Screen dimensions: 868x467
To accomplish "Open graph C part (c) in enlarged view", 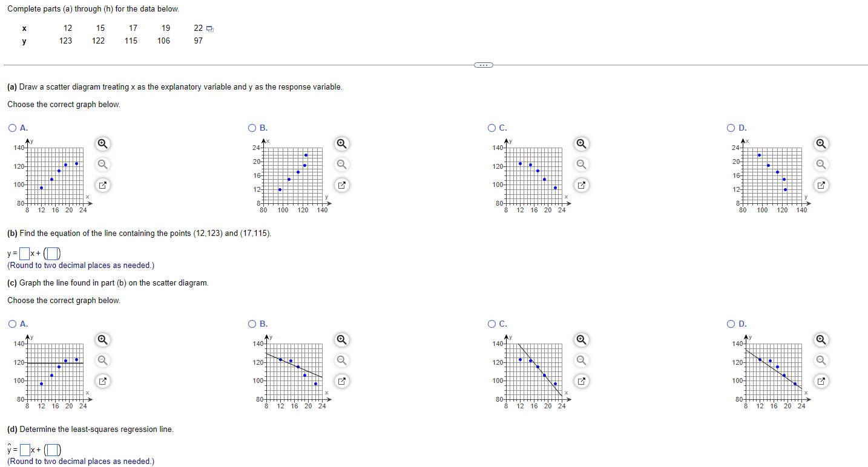I will [581, 380].
